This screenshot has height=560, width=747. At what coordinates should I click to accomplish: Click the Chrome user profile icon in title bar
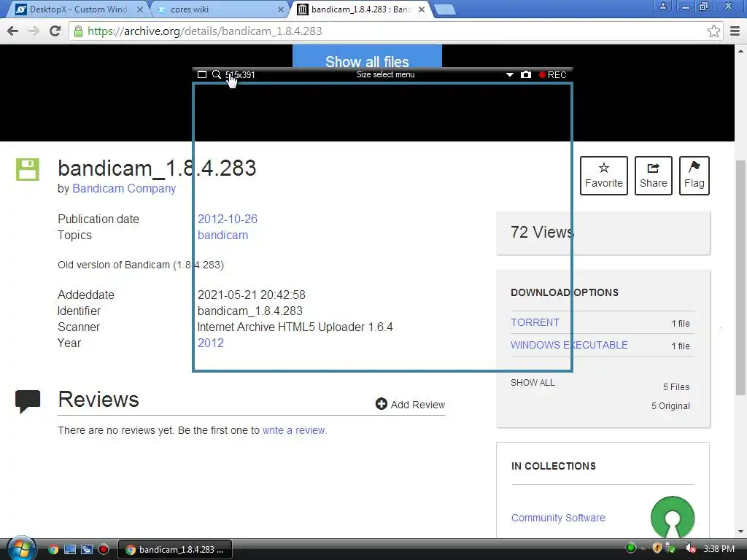click(662, 6)
